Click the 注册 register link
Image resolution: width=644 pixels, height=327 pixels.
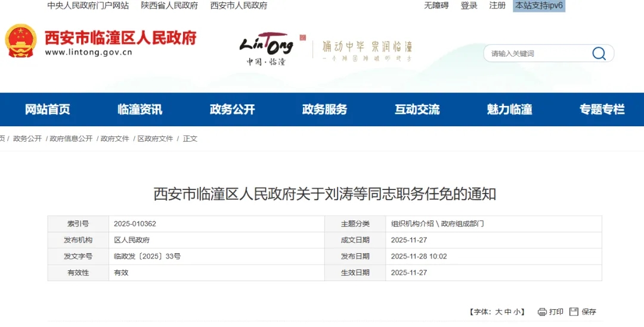[x=497, y=5]
